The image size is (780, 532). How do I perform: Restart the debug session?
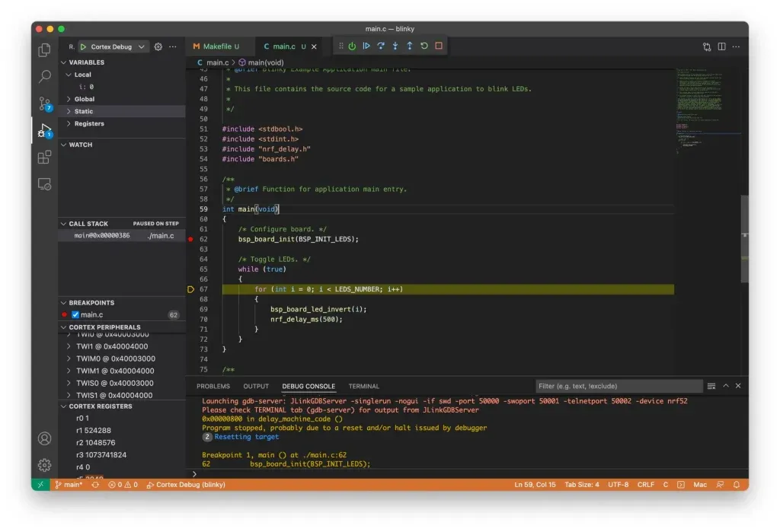pyautogui.click(x=424, y=46)
